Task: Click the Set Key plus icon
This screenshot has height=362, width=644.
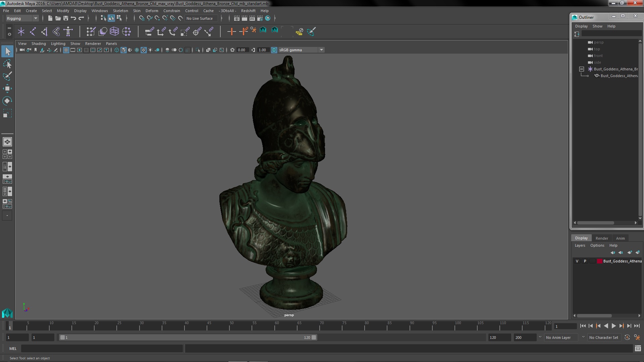Action: point(231,32)
